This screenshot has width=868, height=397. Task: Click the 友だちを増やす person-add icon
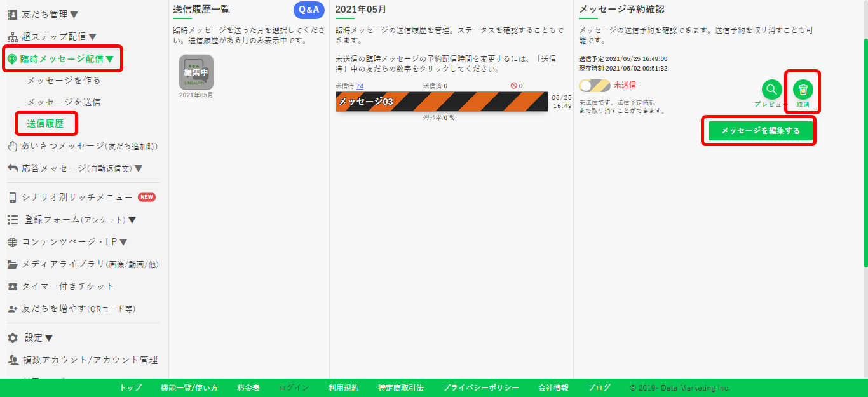(11, 308)
